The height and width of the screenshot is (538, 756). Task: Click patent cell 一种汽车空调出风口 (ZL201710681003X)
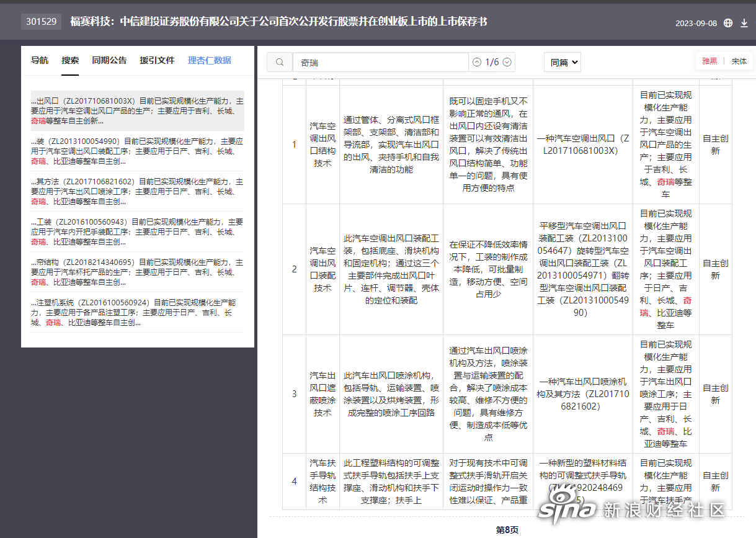(x=583, y=145)
